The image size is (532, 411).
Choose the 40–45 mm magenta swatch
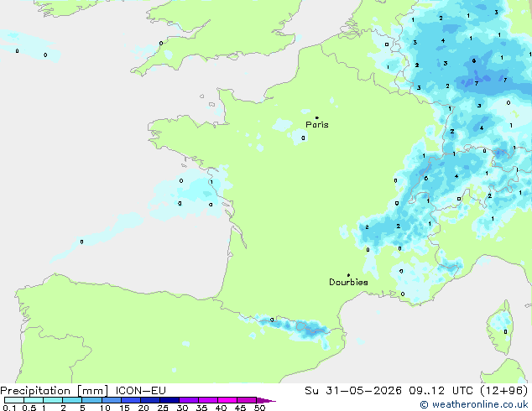click(x=227, y=400)
